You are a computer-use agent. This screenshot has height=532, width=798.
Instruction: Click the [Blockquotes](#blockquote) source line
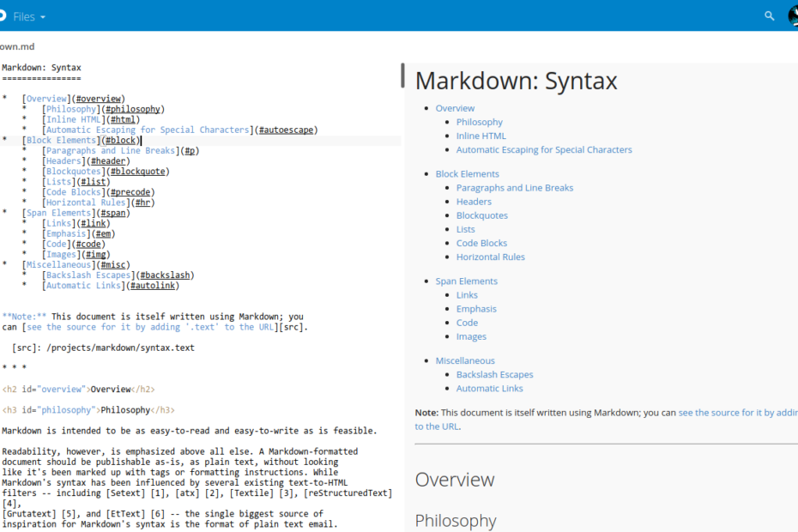(x=106, y=172)
